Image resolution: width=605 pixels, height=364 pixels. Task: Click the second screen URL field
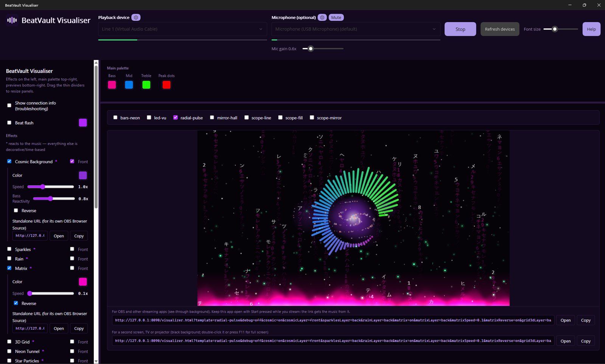(x=333, y=341)
